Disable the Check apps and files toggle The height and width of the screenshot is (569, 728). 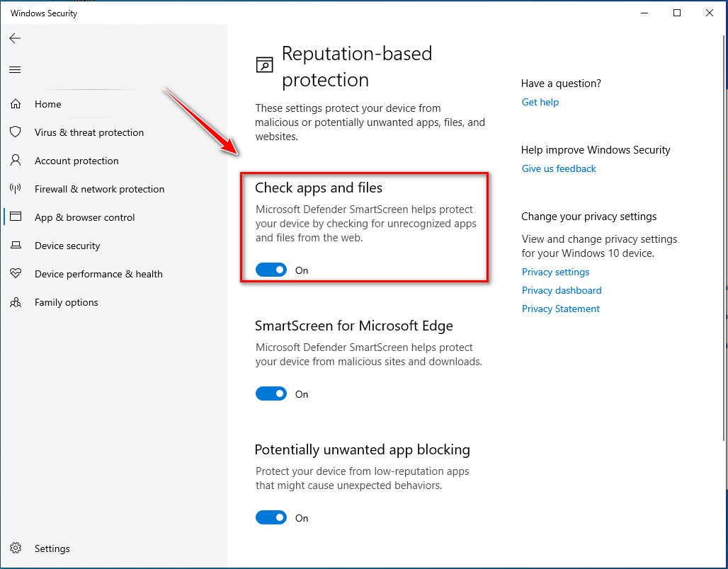271,270
